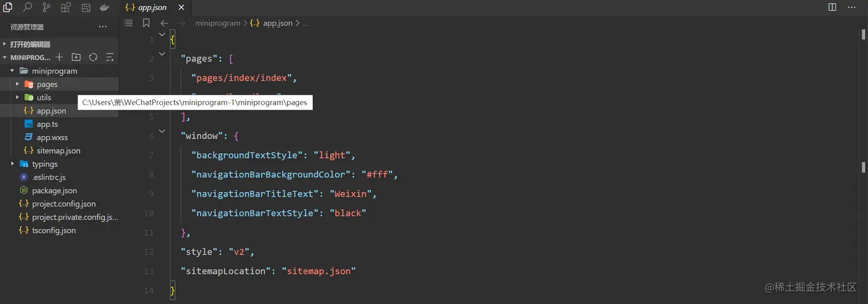Collapse the miniprogram folder

tap(12, 71)
